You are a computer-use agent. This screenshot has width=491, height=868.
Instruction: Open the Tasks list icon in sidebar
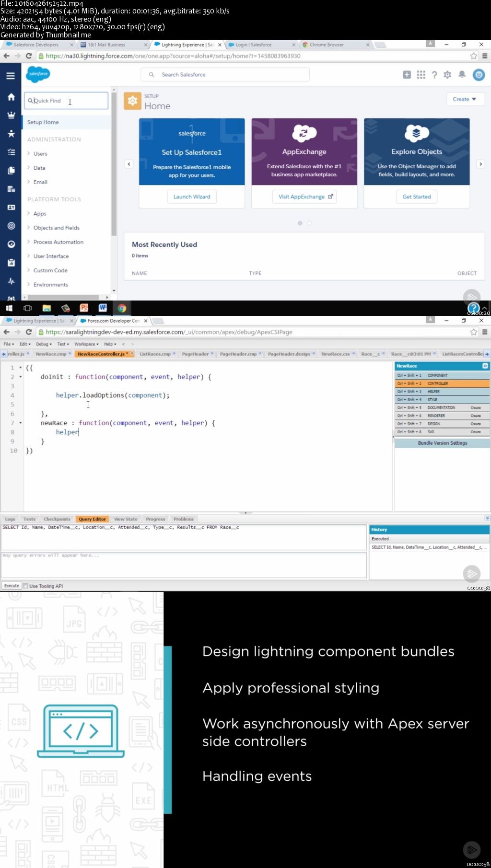point(11,152)
